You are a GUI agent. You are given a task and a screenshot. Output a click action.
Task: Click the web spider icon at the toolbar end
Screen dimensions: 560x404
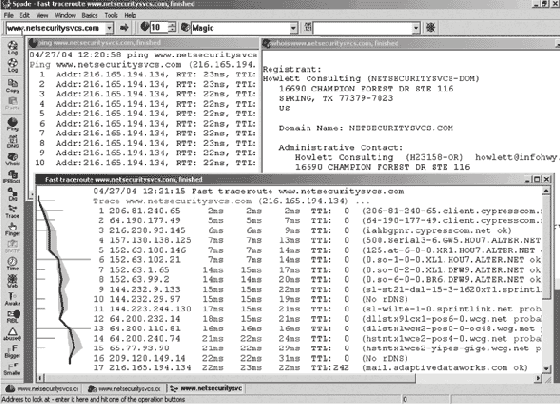430,28
